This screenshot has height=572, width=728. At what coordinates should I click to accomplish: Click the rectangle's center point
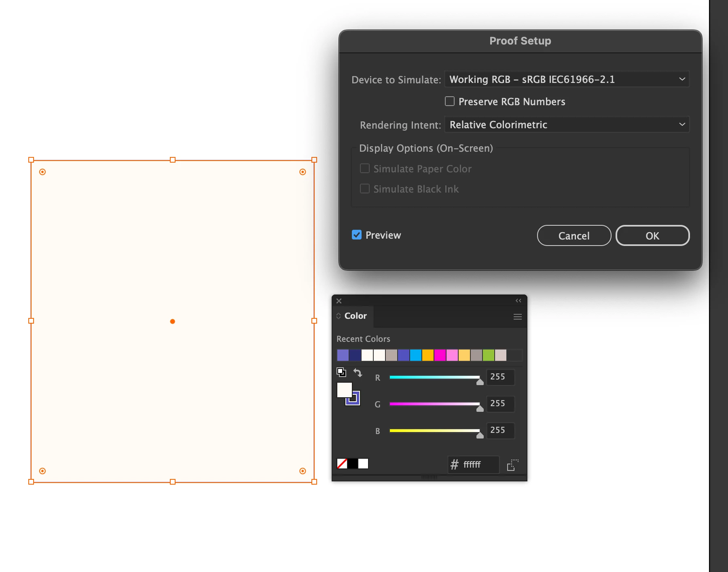173,321
